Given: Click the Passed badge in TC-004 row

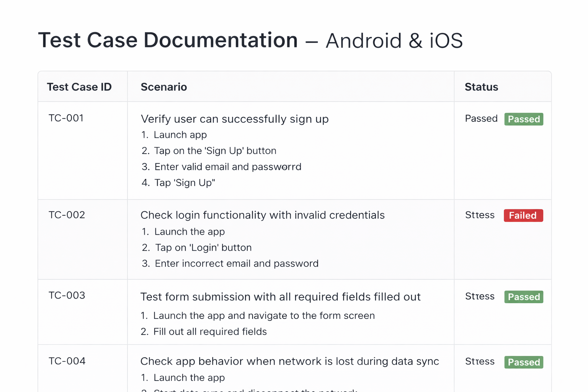Looking at the screenshot, I should click(x=523, y=362).
